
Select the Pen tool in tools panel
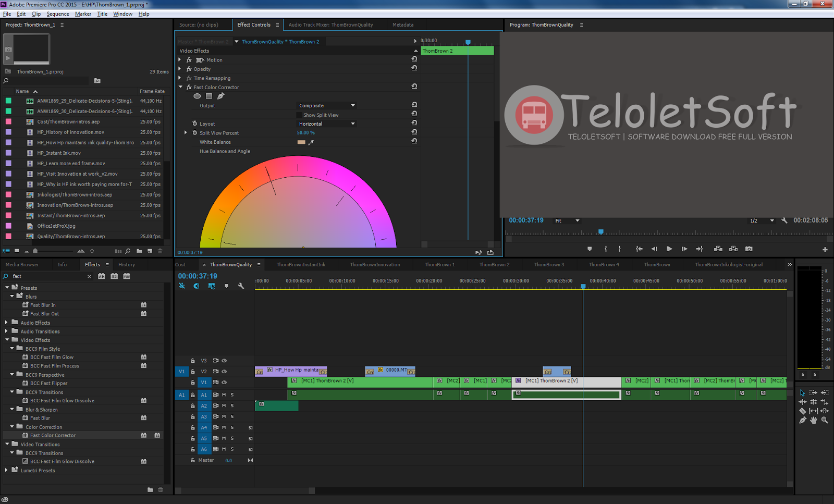(802, 420)
